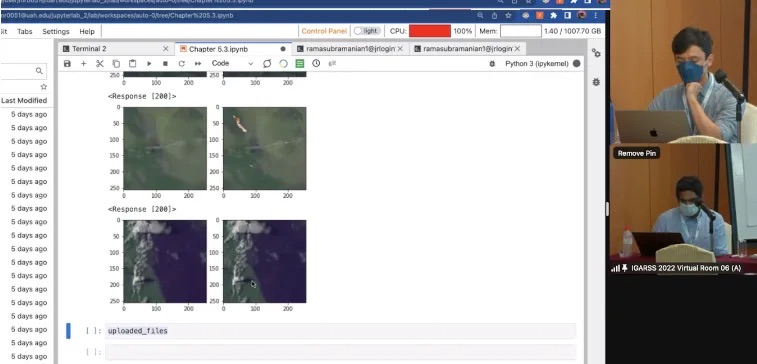
Task: Interrupt the kernel with the stop icon
Action: (165, 64)
